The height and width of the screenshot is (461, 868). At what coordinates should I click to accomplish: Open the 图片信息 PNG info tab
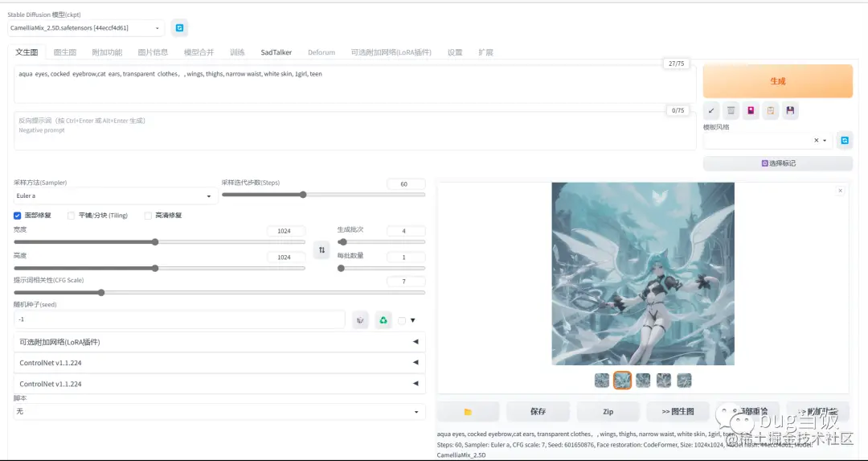pos(153,52)
